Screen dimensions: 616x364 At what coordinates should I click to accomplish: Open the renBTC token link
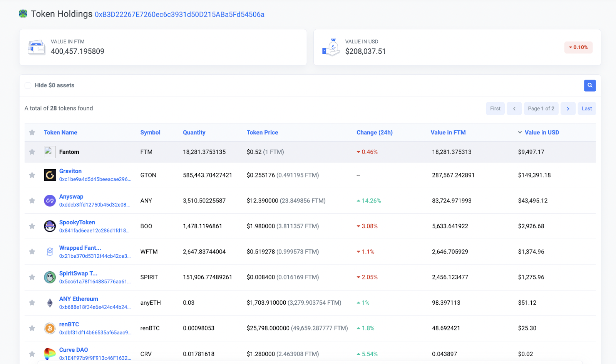69,324
